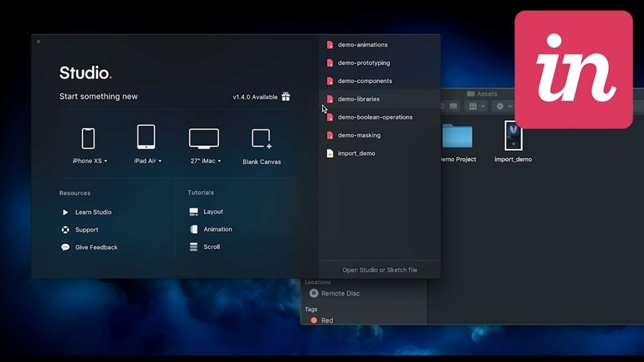This screenshot has height=362, width=644.
Task: Open the 27" iMac size dropdown
Action: 219,161
